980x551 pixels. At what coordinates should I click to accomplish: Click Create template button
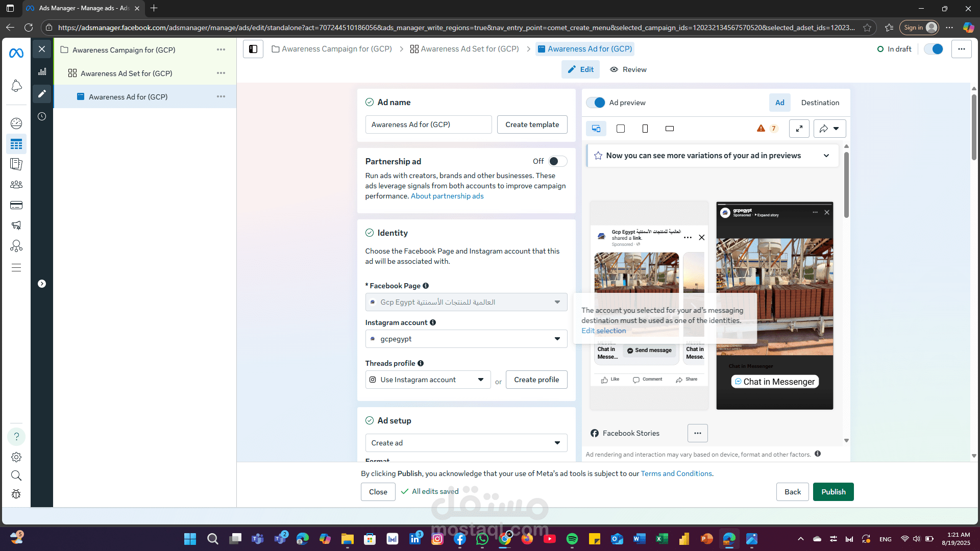(x=532, y=124)
